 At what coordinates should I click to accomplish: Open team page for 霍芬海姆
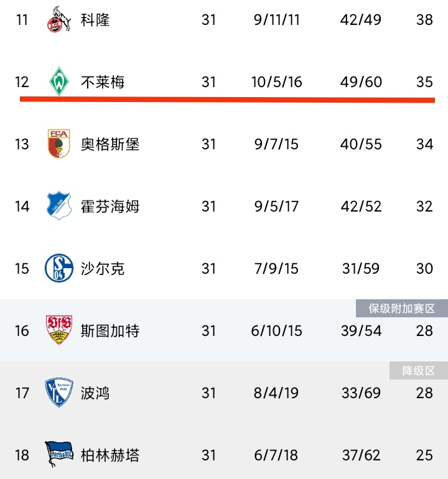click(x=110, y=207)
